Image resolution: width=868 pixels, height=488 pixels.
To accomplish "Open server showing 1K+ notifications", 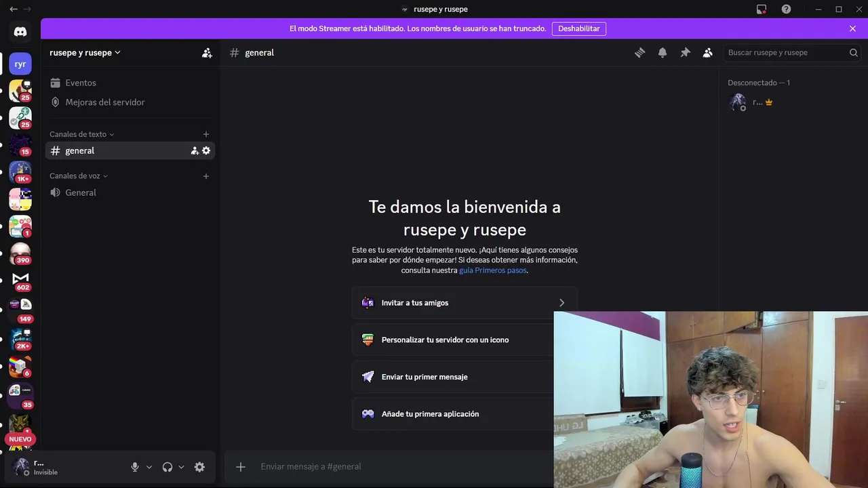I will [20, 172].
